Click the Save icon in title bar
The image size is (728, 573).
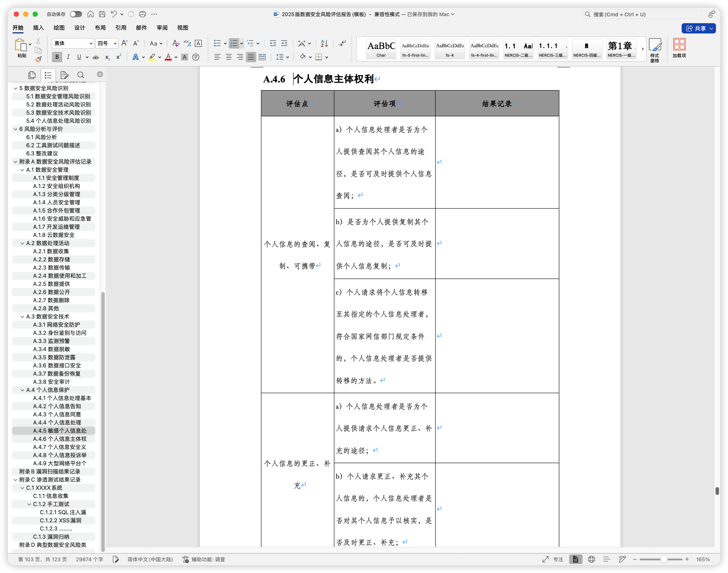(x=102, y=14)
